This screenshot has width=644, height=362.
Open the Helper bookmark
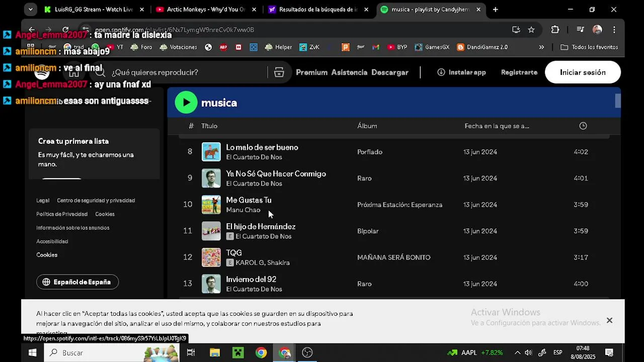(278, 47)
